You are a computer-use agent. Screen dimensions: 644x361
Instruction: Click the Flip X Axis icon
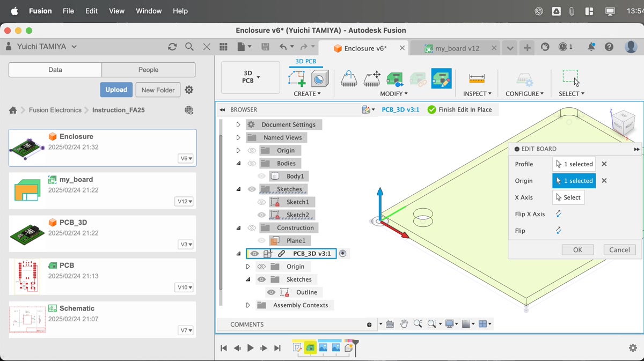559,214
